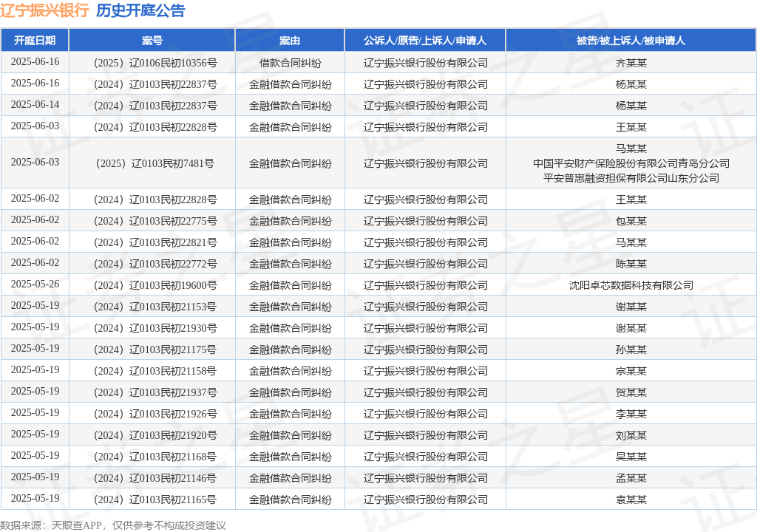Select defendant 袁某某

[x=631, y=499]
